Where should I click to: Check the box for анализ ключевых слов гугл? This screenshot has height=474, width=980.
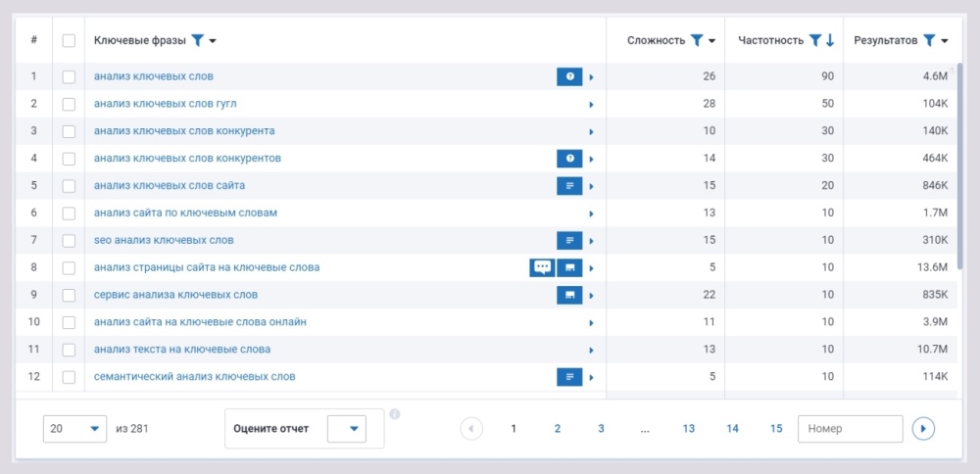click(x=69, y=104)
